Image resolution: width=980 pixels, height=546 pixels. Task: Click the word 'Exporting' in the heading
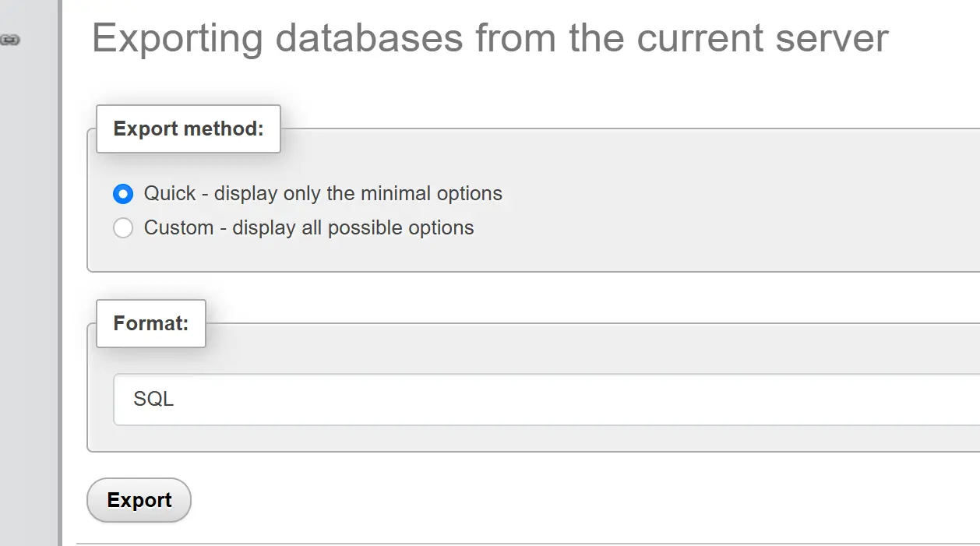[178, 37]
